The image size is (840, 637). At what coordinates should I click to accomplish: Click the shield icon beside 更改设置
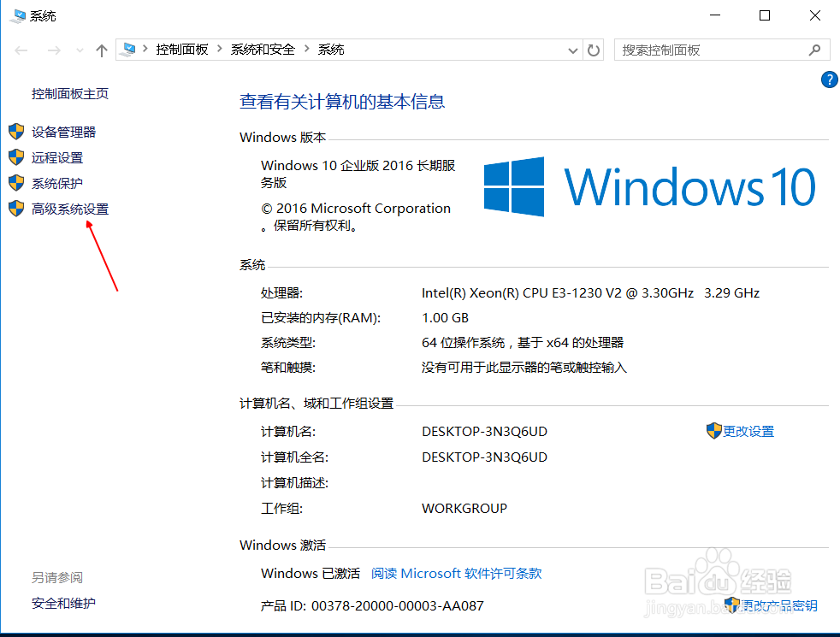(x=714, y=431)
